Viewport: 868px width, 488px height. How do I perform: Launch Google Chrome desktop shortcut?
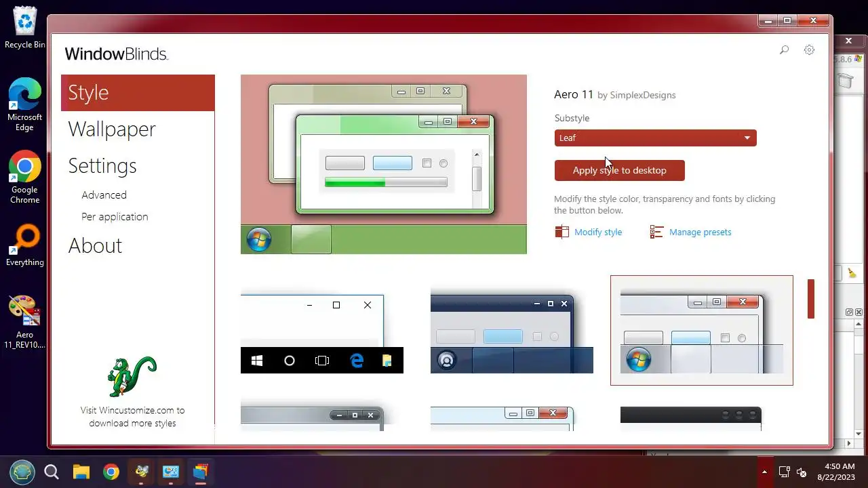click(x=25, y=177)
